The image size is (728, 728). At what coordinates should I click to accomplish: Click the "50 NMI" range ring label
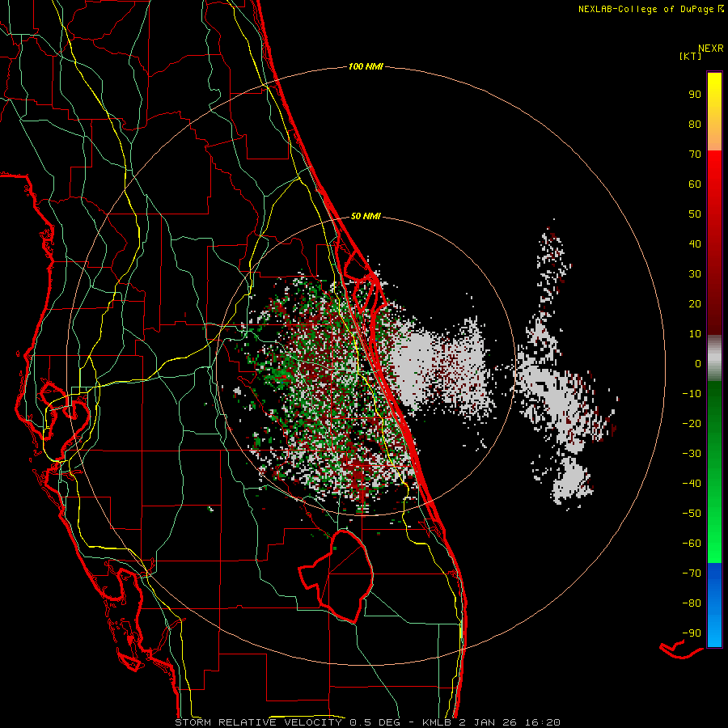(366, 216)
